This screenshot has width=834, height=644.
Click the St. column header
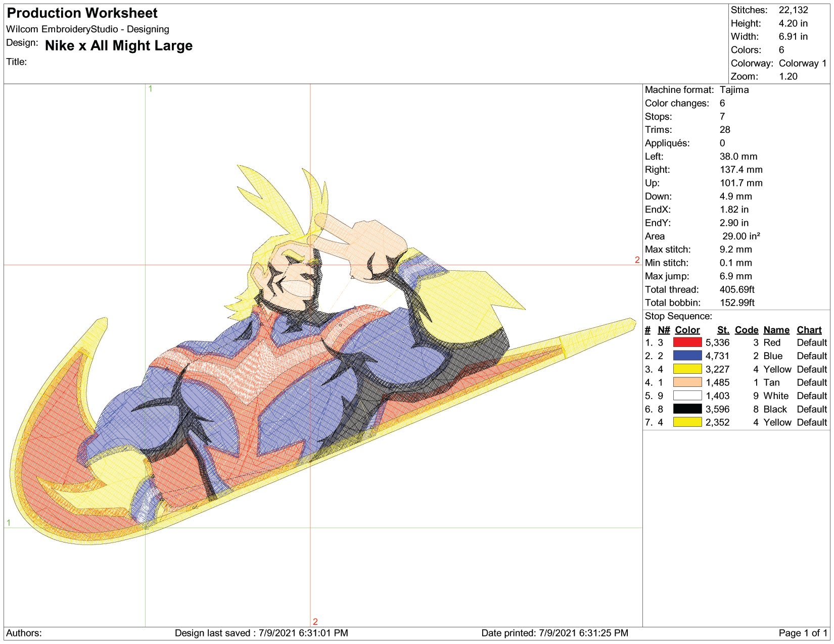[723, 330]
